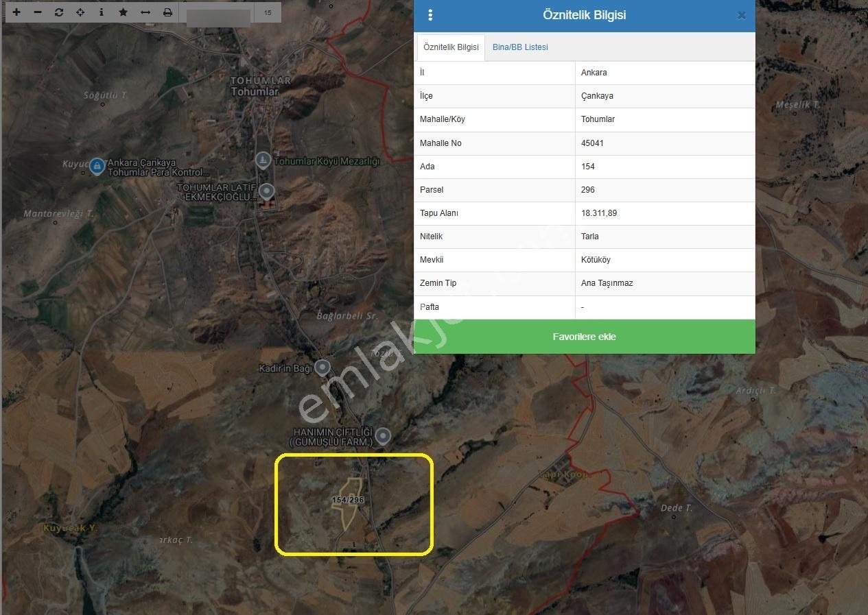
Task: Click the Parsel value 296
Action: click(588, 190)
